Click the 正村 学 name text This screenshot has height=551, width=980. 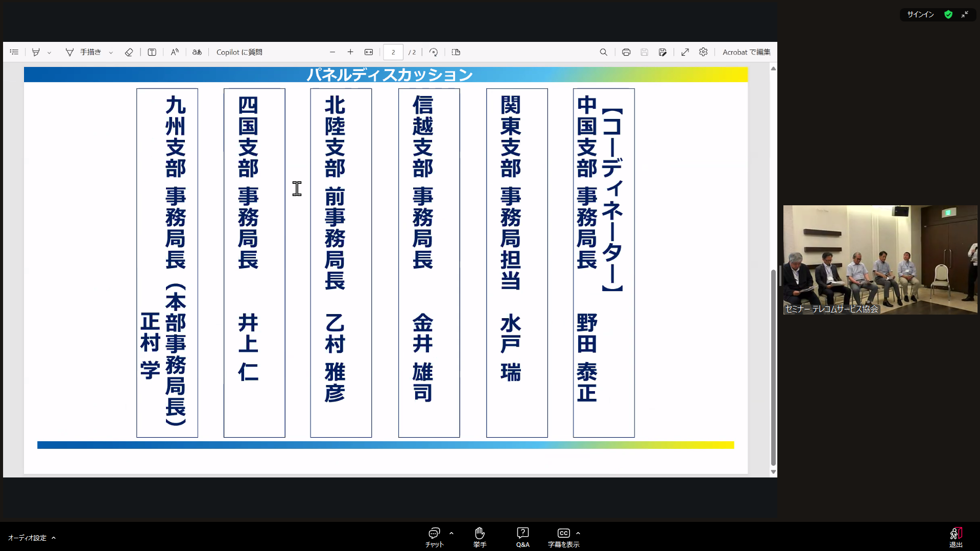click(x=150, y=346)
